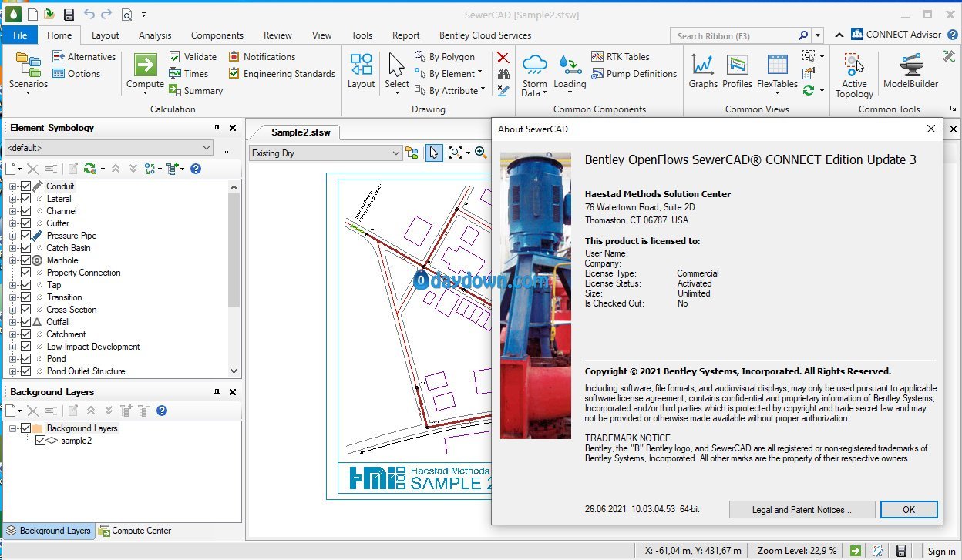
Task: Switch to the Components ribbon tab
Action: click(x=217, y=35)
